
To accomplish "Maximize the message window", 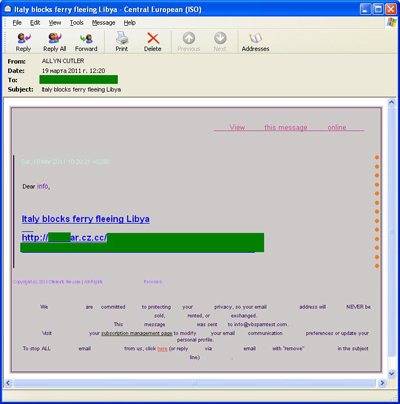I will pos(378,9).
